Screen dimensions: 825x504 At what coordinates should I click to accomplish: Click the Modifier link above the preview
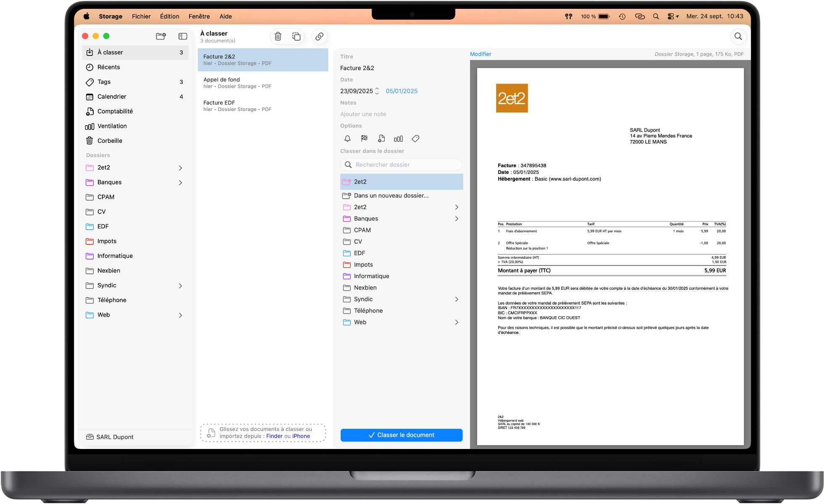tap(481, 54)
